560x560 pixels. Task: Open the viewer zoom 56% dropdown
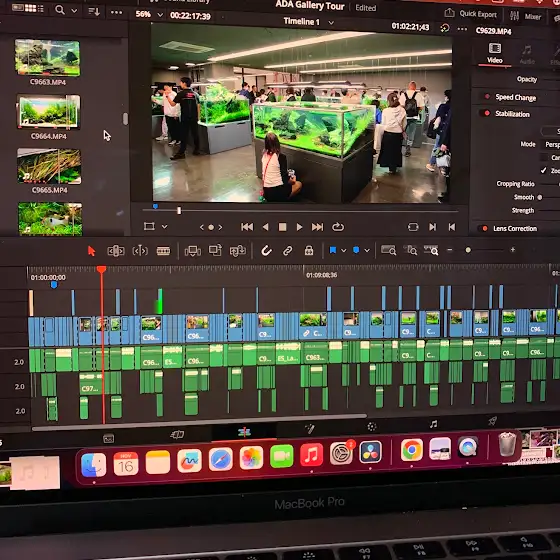pos(160,15)
